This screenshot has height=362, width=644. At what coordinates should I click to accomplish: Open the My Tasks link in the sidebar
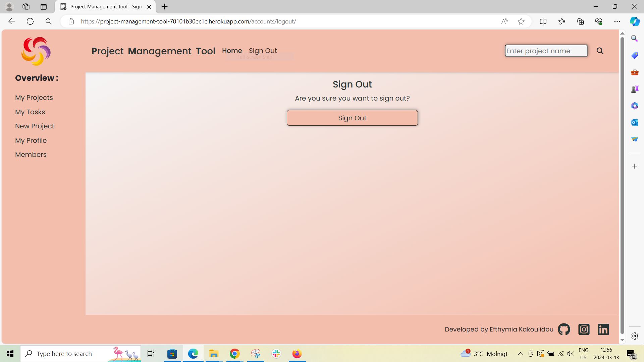pos(30,112)
